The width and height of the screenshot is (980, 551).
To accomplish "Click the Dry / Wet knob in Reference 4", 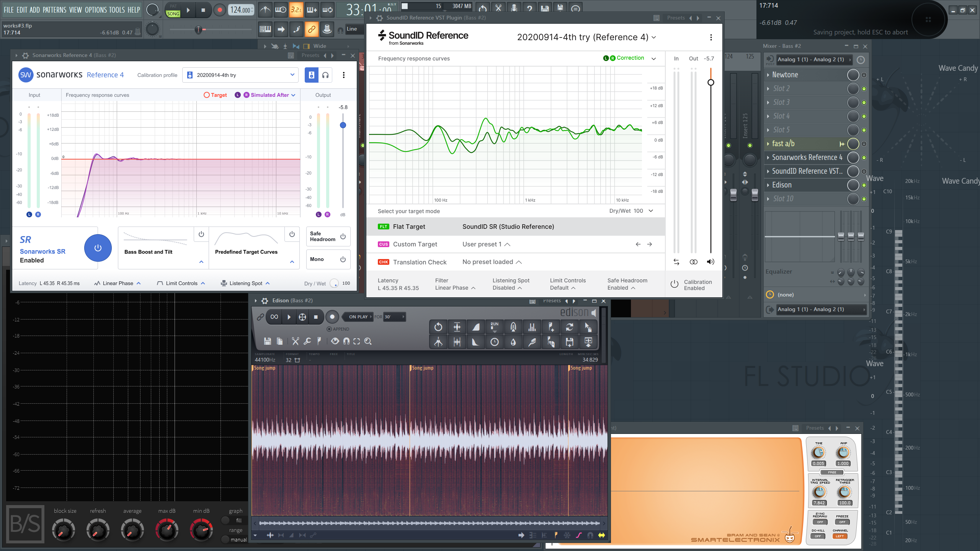I will [334, 283].
